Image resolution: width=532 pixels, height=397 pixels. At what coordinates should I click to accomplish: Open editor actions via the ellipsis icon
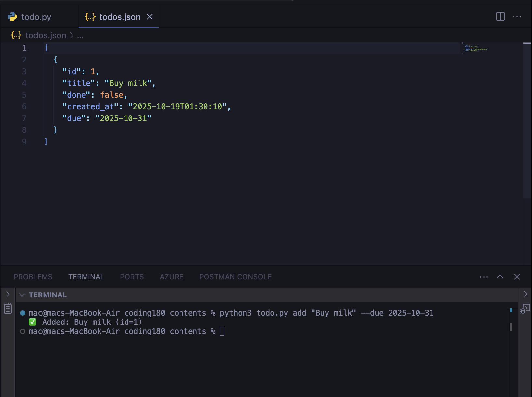[517, 16]
